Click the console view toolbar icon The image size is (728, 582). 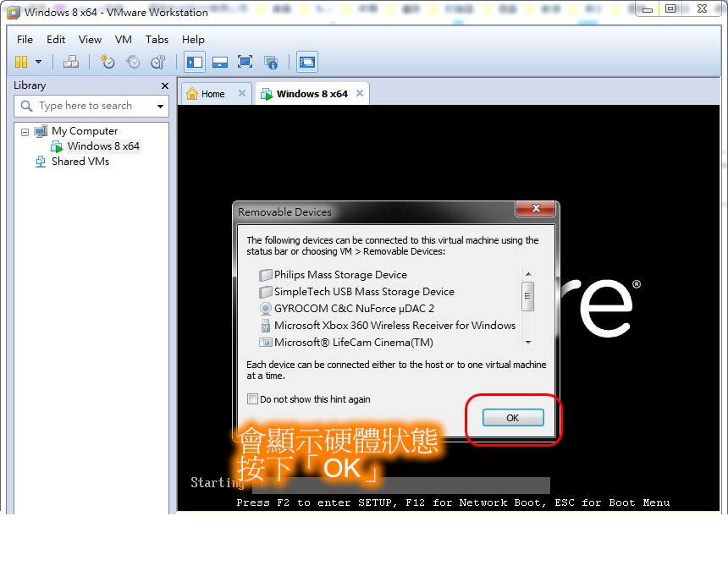(307, 63)
